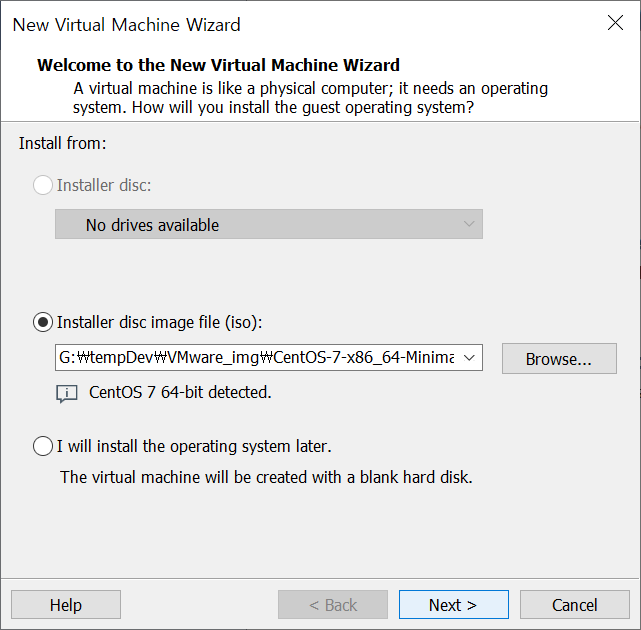Open Help for the wizard
This screenshot has width=641, height=630.
click(x=66, y=605)
